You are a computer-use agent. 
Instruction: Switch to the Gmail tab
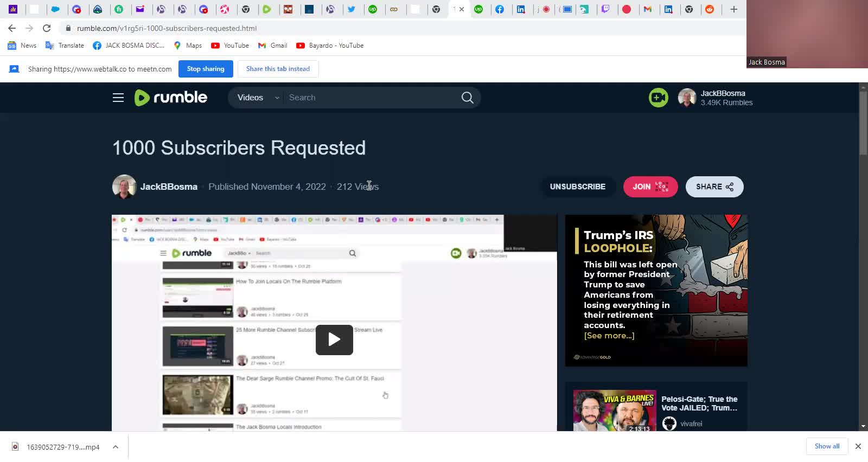[647, 9]
